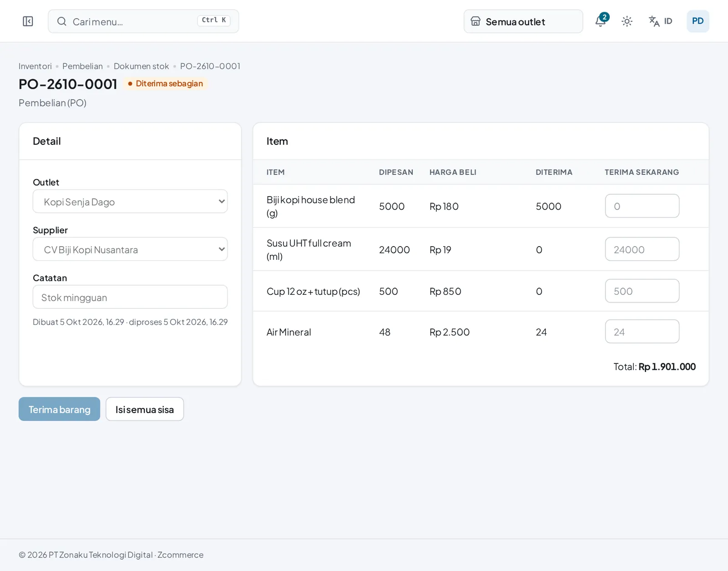Click Isi semua sisa button
The image size is (728, 571).
(x=145, y=409)
